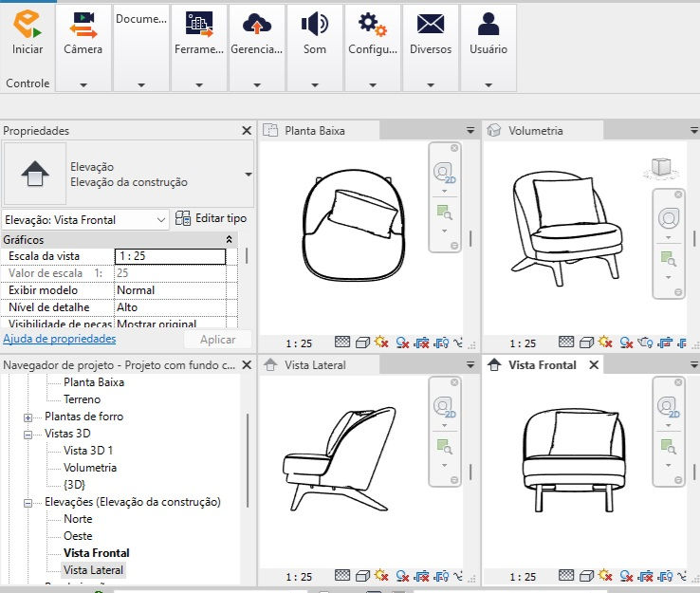Collapse the Elevações tree node
Screen dimensions: 700x593
(x=28, y=503)
